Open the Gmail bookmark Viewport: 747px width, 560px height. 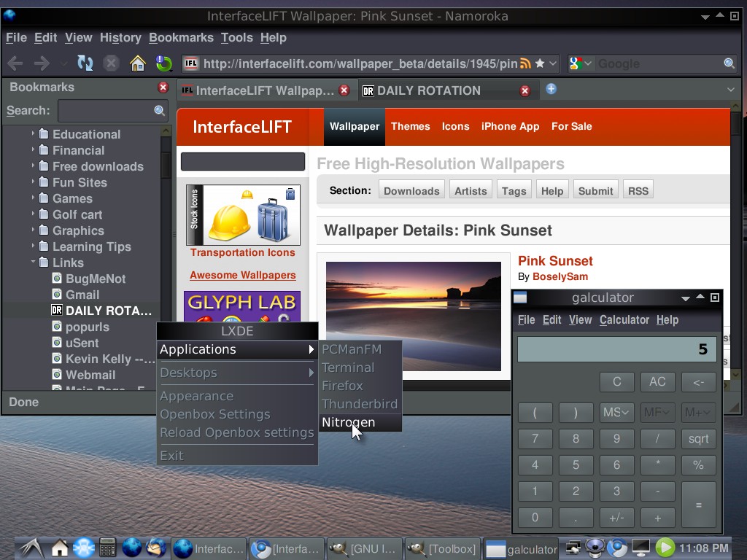pos(82,295)
